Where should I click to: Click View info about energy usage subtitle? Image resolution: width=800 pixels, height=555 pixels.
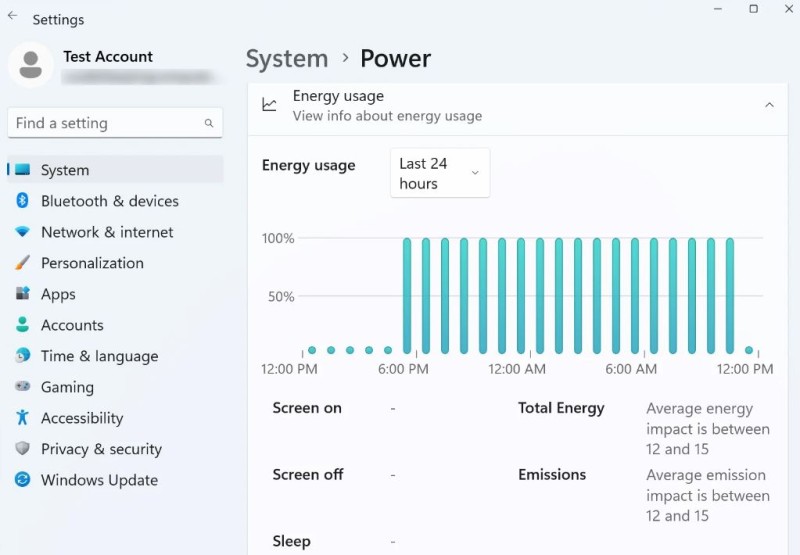(387, 116)
